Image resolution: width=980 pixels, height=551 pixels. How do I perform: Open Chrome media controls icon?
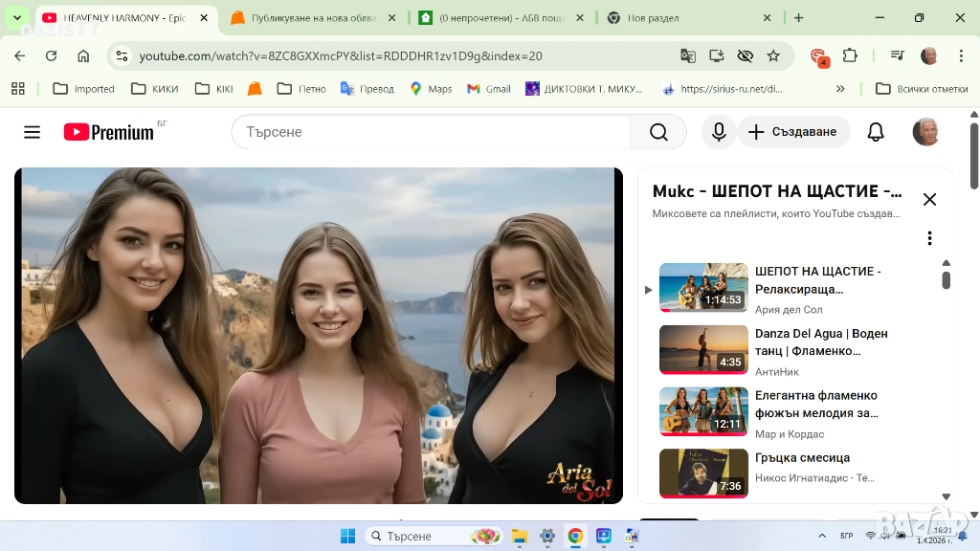tap(897, 56)
